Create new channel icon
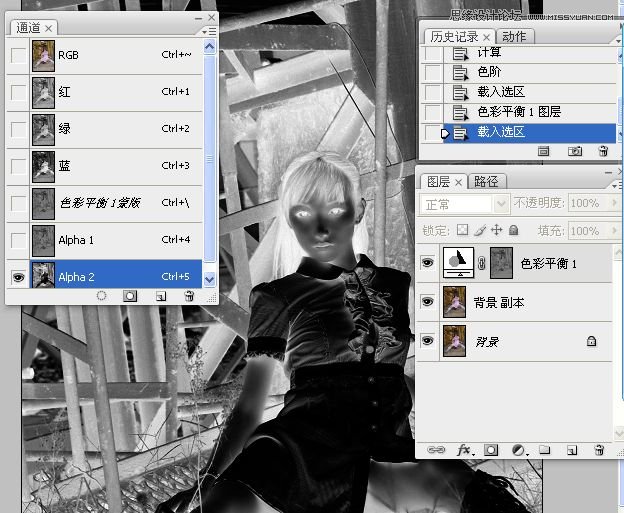This screenshot has height=513, width=624. click(x=161, y=296)
